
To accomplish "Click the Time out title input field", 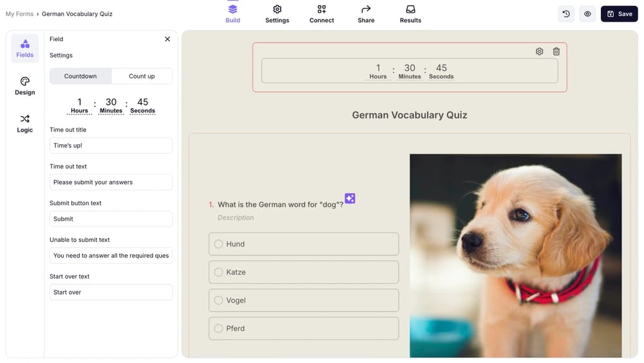I will 111,145.
